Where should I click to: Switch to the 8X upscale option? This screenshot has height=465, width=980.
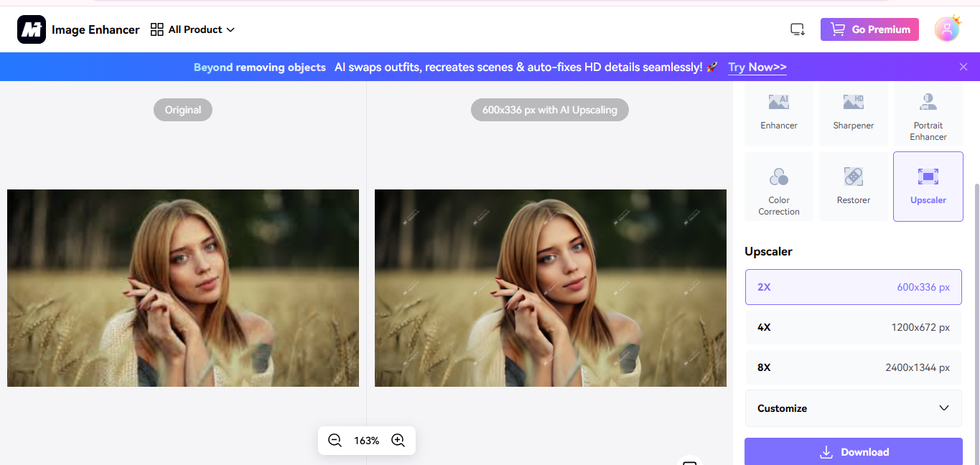click(x=853, y=367)
